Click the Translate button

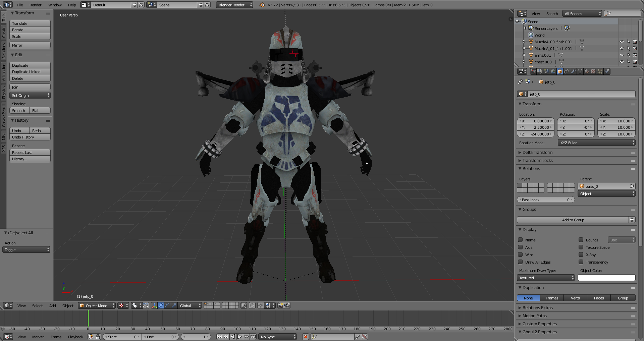click(30, 23)
